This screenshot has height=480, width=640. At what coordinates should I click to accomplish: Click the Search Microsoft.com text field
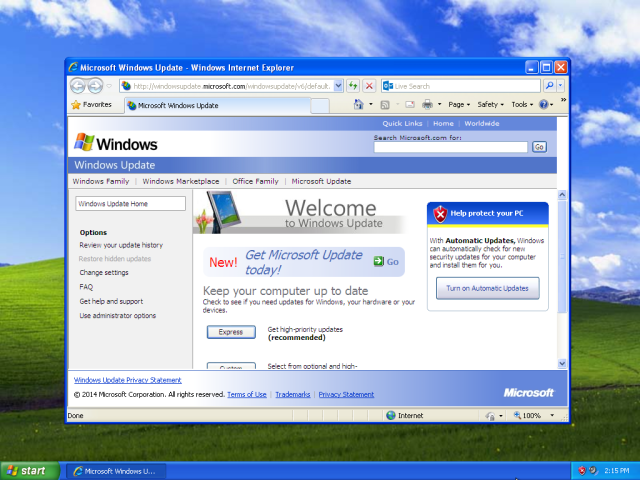450,147
